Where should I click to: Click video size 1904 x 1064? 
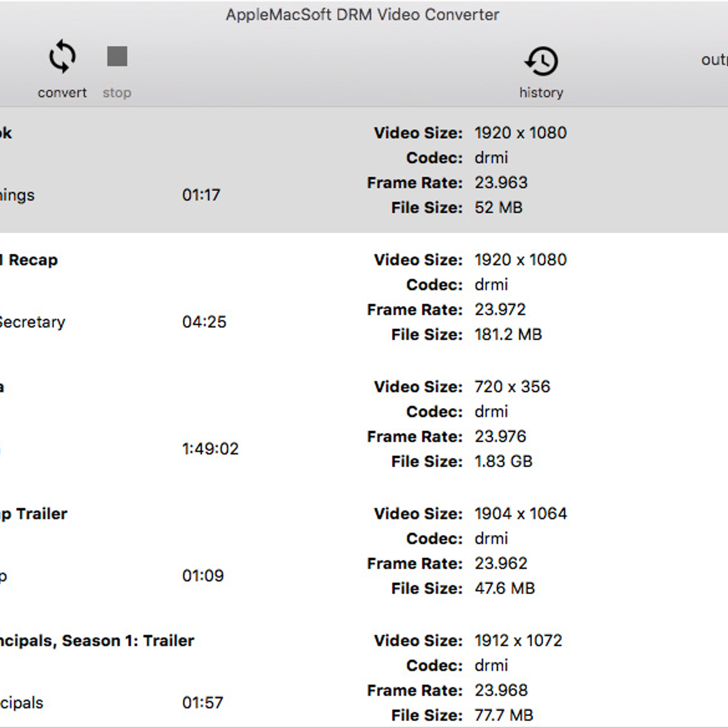[x=521, y=514]
